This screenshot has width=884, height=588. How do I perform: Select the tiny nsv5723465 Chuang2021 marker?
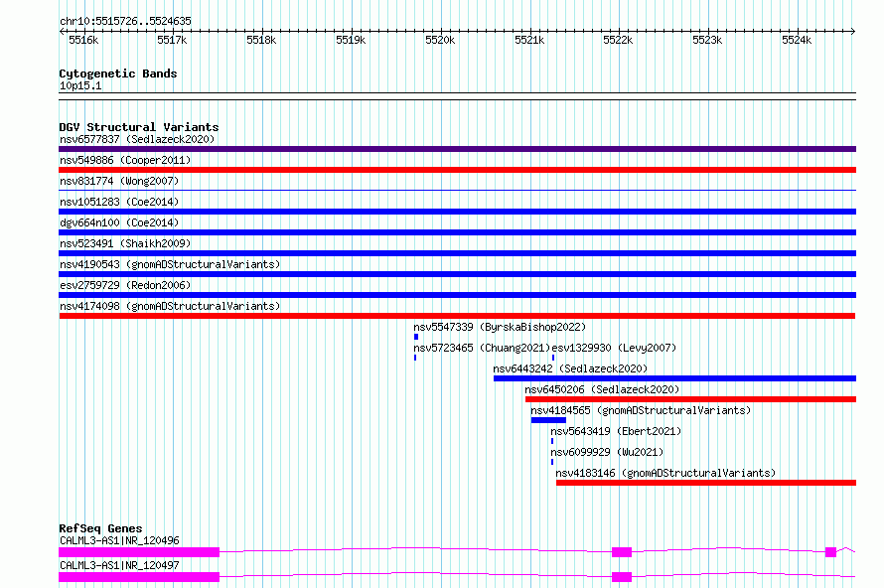point(415,358)
